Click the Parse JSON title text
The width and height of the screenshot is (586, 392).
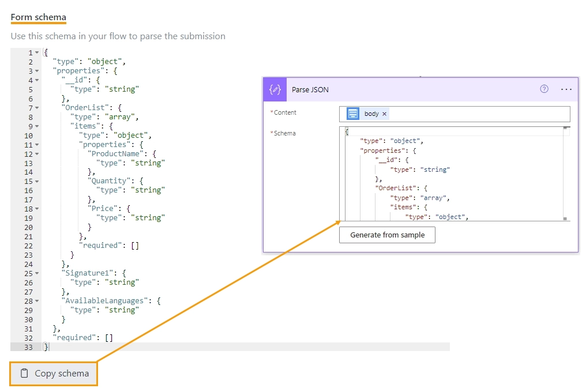tap(310, 90)
